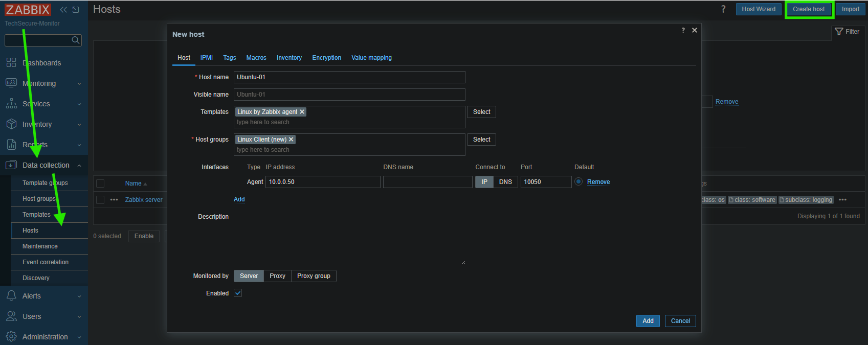The width and height of the screenshot is (868, 345).
Task: Open the Filter funnel icon
Action: pos(839,32)
